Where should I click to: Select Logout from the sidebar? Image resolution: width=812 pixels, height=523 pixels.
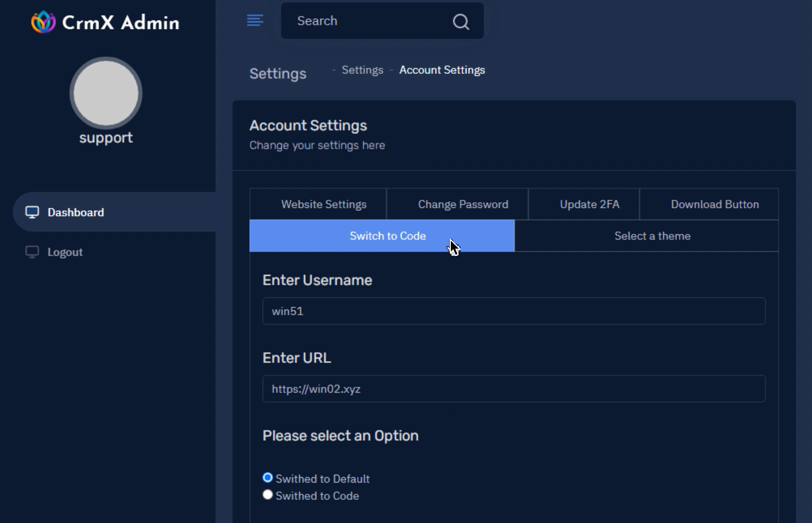65,252
